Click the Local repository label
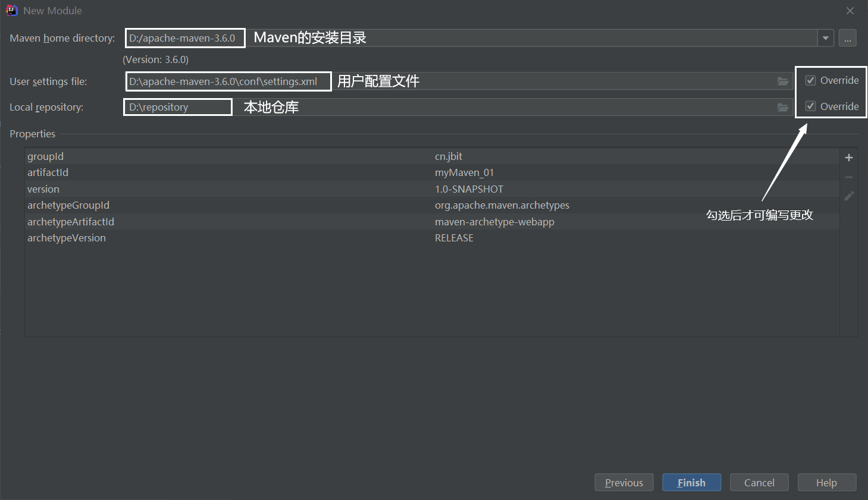Viewport: 868px width, 500px height. click(46, 107)
